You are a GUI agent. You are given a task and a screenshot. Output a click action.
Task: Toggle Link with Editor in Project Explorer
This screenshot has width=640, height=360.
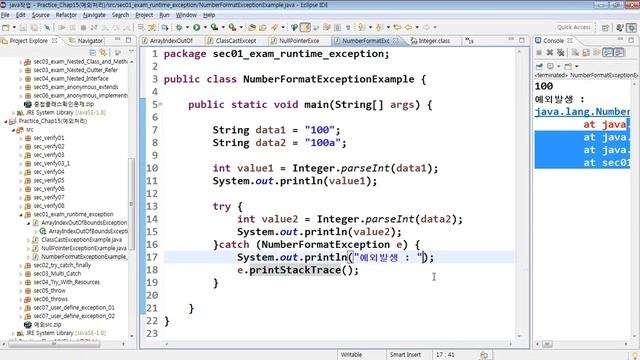[103, 53]
